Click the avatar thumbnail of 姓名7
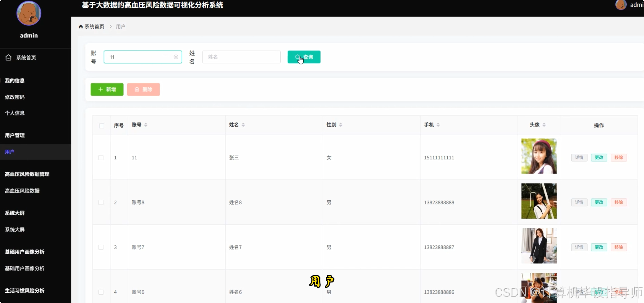The height and width of the screenshot is (303, 644). [539, 246]
